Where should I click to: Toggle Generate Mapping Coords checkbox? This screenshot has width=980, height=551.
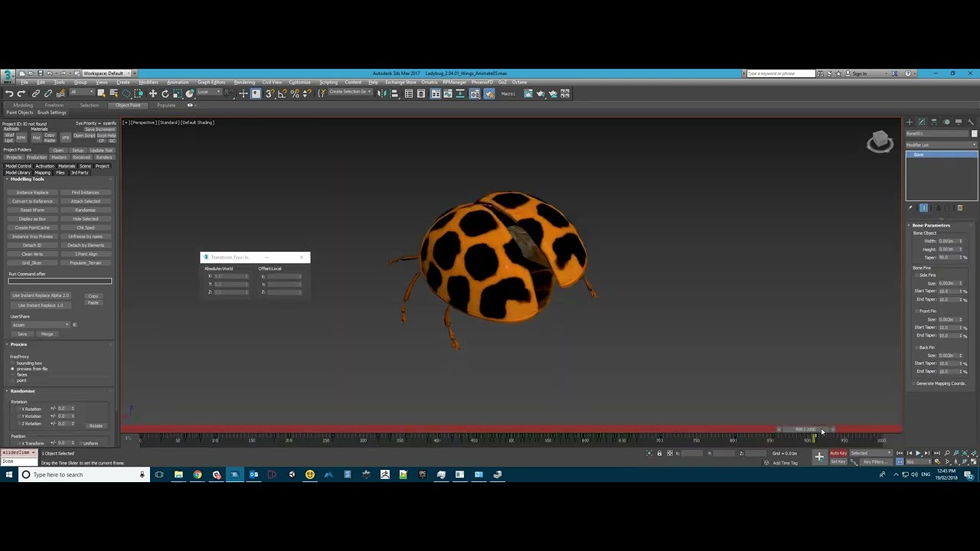(x=913, y=383)
